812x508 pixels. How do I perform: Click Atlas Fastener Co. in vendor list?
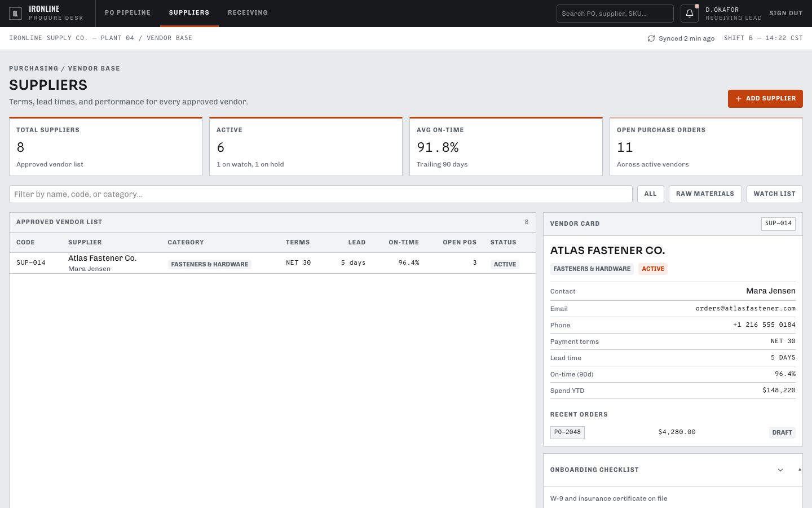(x=102, y=258)
